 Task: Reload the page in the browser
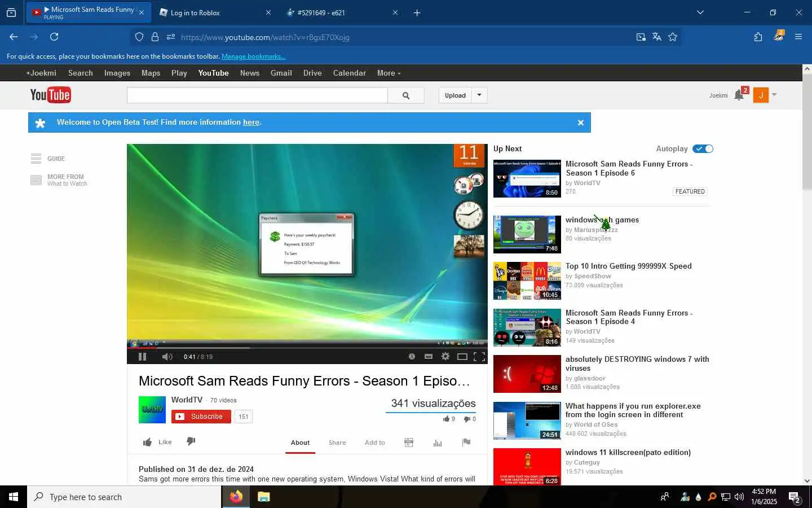tap(54, 37)
